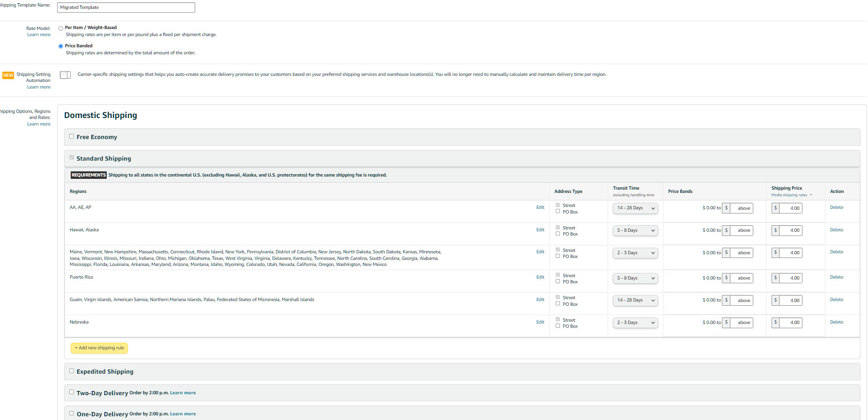Delete the Nebraska shipping rule

pyautogui.click(x=837, y=322)
